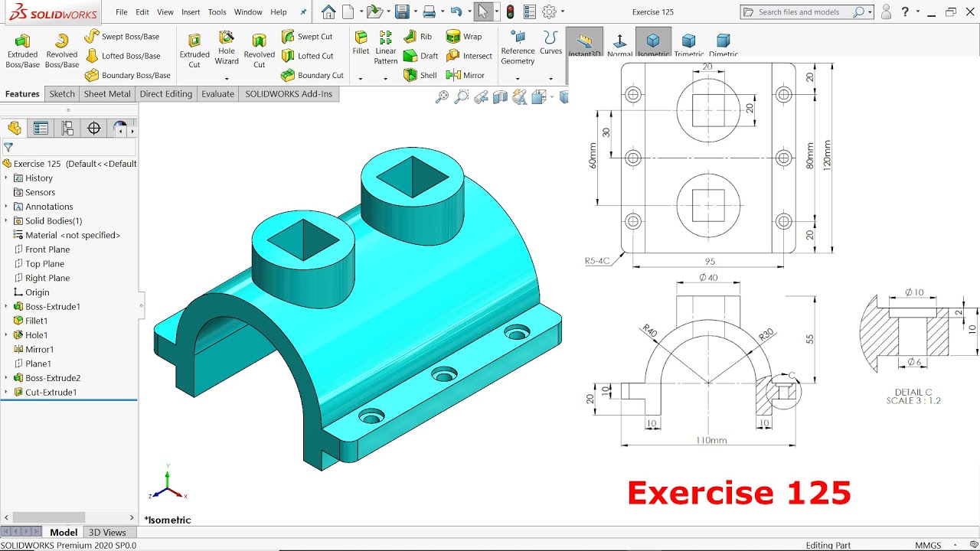This screenshot has width=980, height=551.
Task: Click the Save icon
Action: (402, 11)
